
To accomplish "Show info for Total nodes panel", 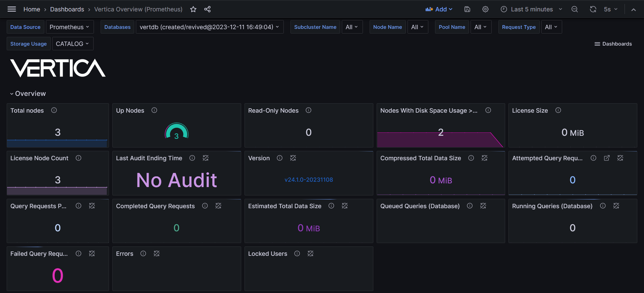I will point(54,110).
